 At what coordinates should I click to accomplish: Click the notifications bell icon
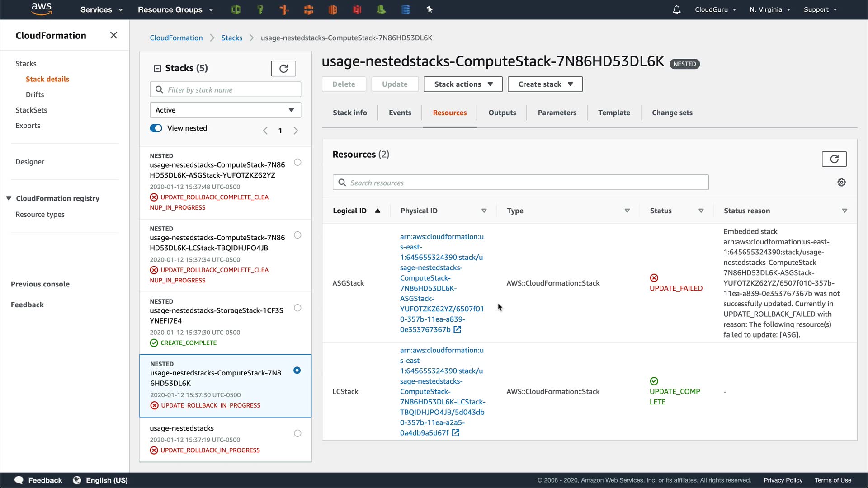click(x=676, y=10)
